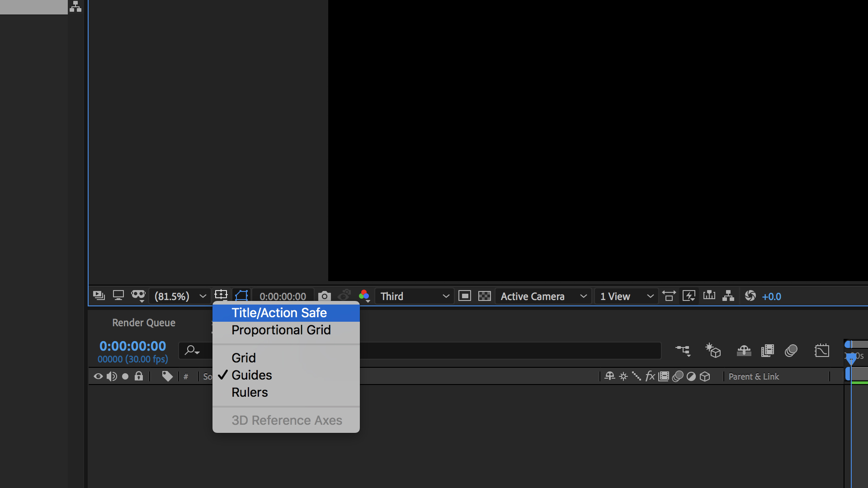The height and width of the screenshot is (488, 868).
Task: Open the Composition Flowchart
Action: [x=728, y=296]
